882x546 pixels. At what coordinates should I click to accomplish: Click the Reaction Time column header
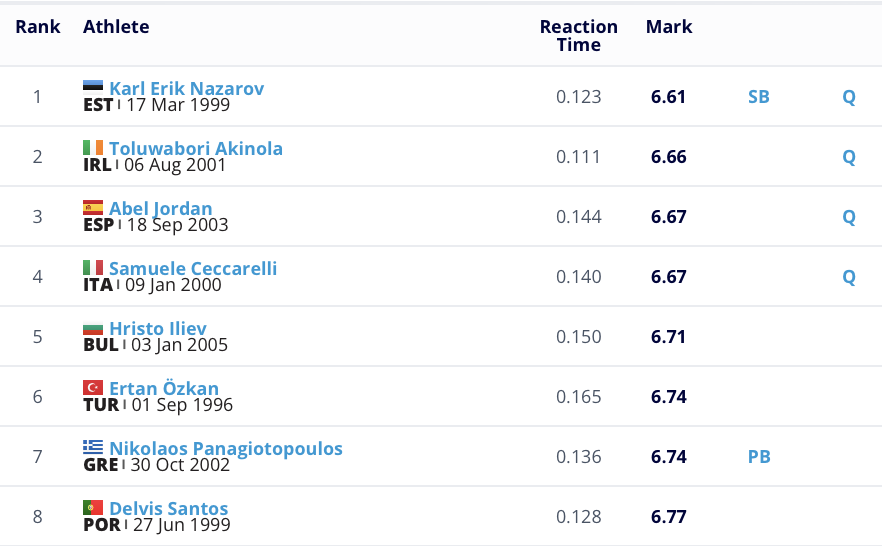coord(578,35)
